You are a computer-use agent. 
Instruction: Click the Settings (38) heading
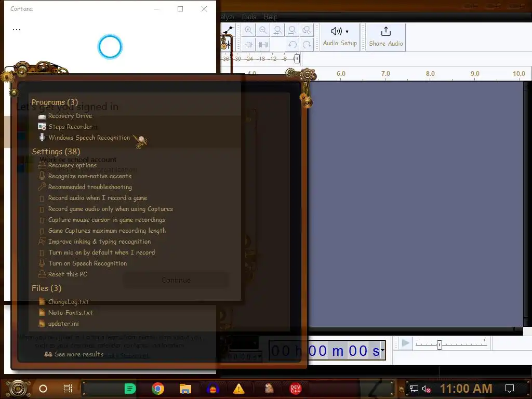tap(56, 152)
